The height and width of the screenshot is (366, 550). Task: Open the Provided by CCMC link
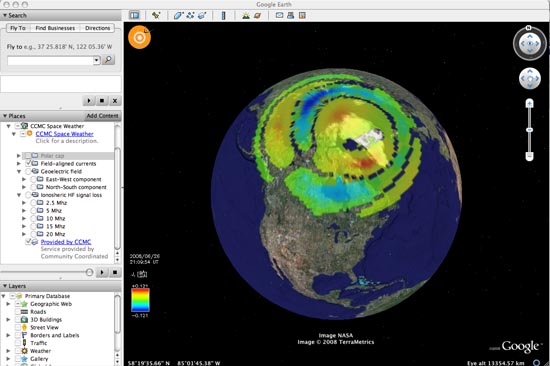tap(66, 242)
